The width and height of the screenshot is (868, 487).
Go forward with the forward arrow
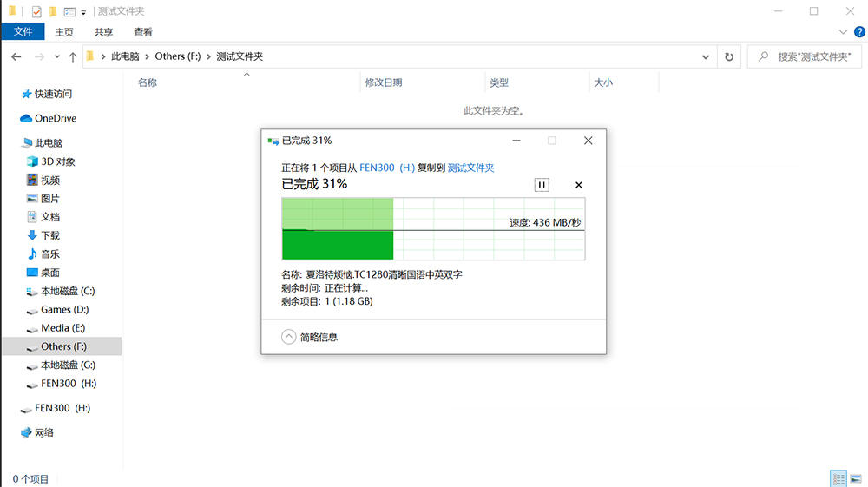click(39, 56)
